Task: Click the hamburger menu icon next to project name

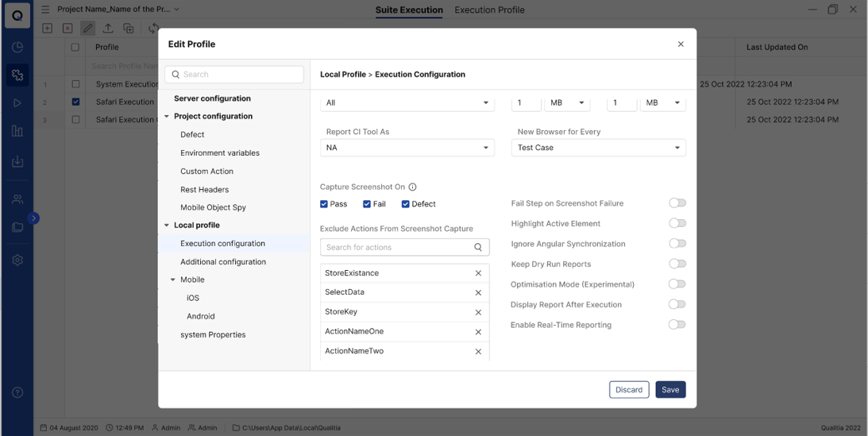Action: pos(45,10)
